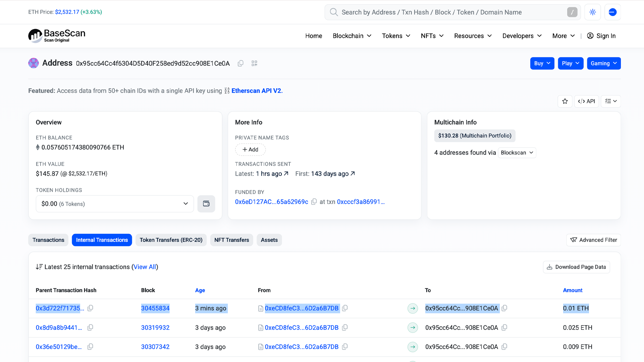Copy the funded-by address 0x6eD127AC

(x=314, y=202)
